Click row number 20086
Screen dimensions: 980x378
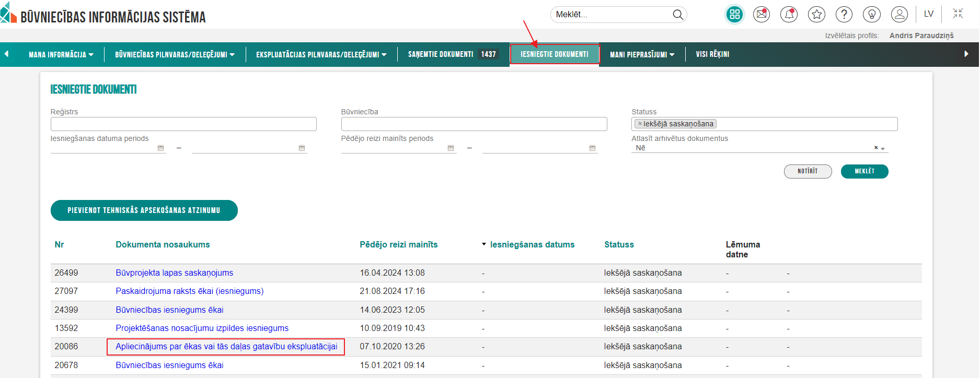click(x=66, y=347)
